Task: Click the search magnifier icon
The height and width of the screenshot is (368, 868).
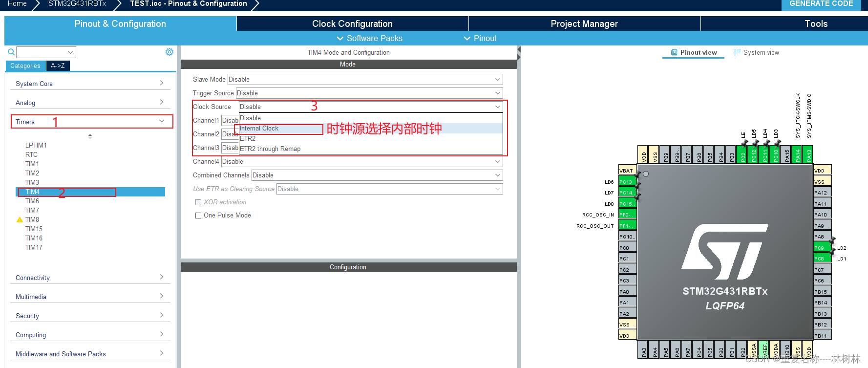Action: click(x=11, y=52)
